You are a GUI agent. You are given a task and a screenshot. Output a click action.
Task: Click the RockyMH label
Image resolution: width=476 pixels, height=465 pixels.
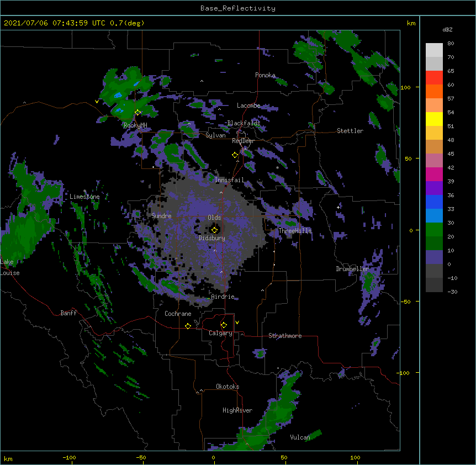(135, 125)
